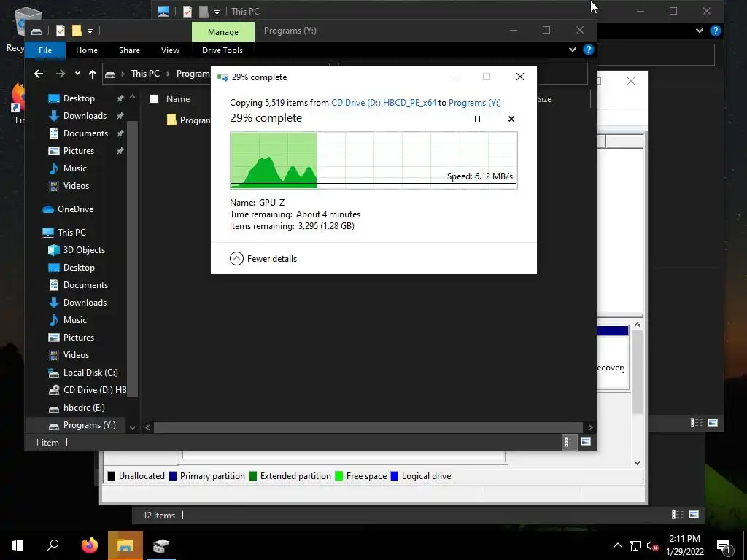Open pinned Pictures in Quick access
747x560 pixels.
pyautogui.click(x=79, y=151)
